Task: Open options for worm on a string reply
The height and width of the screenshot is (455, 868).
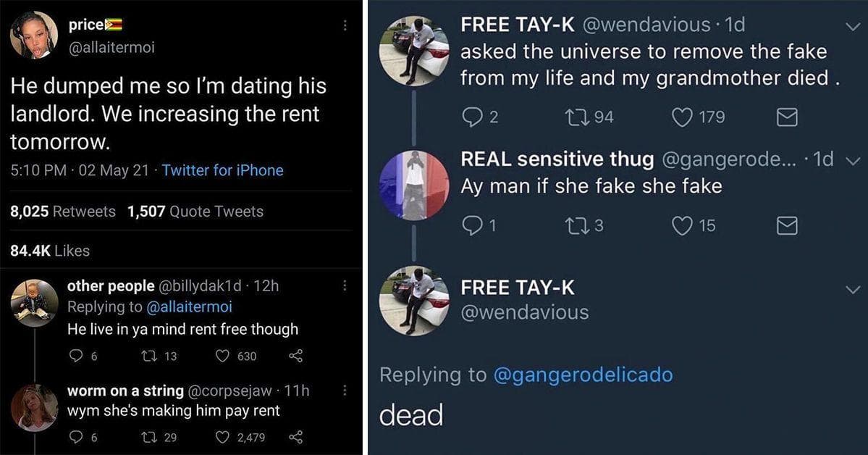Action: (345, 391)
